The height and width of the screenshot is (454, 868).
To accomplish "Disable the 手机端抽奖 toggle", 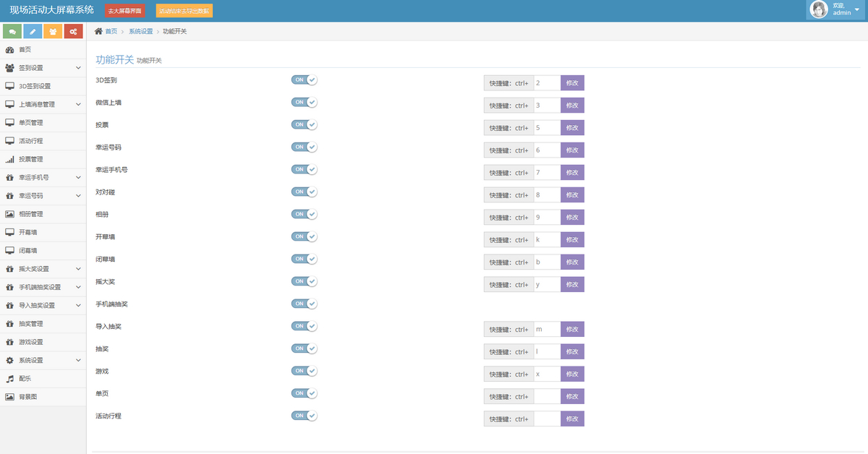I will [x=304, y=304].
